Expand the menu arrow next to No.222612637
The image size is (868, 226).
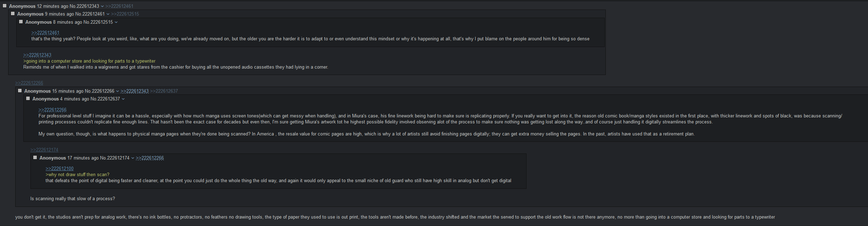123,99
